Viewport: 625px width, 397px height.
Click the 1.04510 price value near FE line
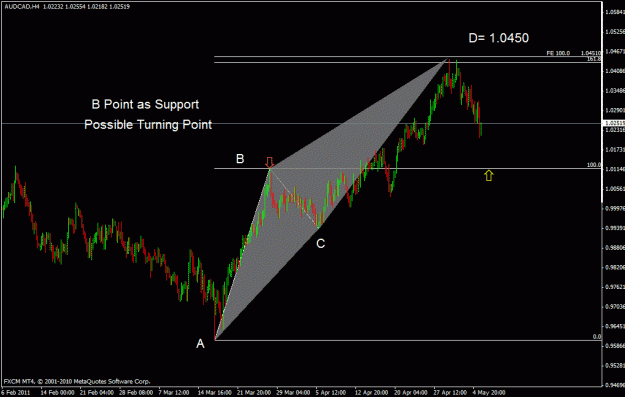[591, 53]
